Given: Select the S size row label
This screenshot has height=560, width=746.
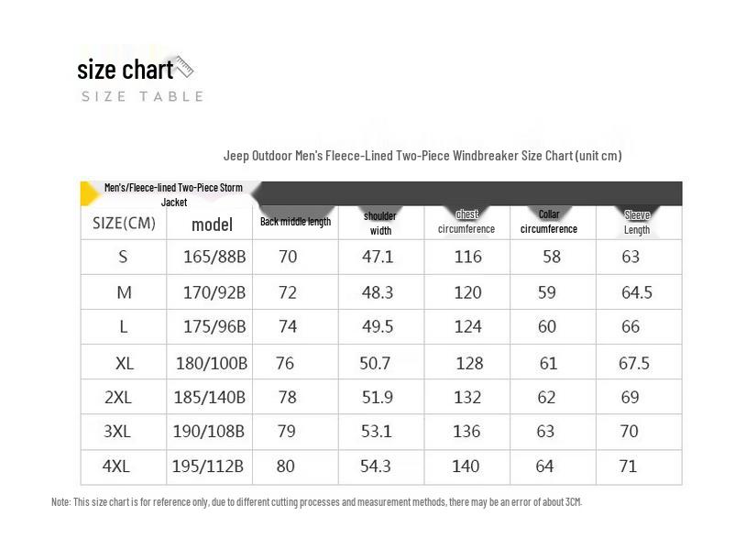Looking at the screenshot, I should point(123,257).
